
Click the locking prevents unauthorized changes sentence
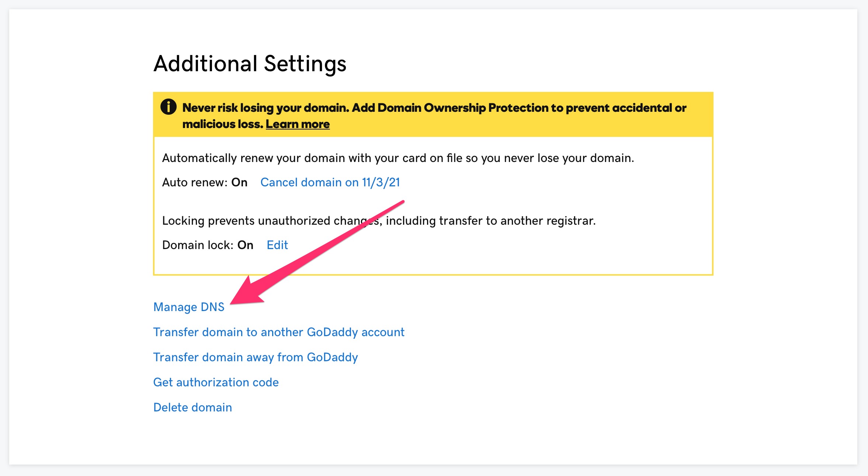tap(379, 221)
